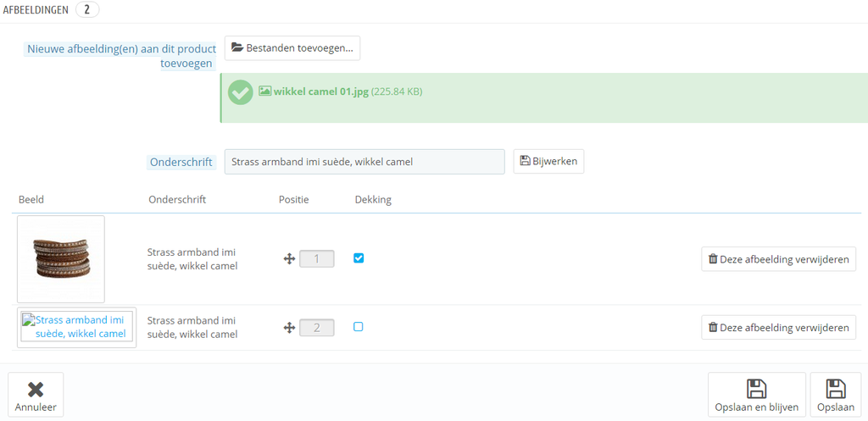The image size is (868, 421).
Task: Uncheck the Dekking checkbox for first image
Action: [x=359, y=258]
